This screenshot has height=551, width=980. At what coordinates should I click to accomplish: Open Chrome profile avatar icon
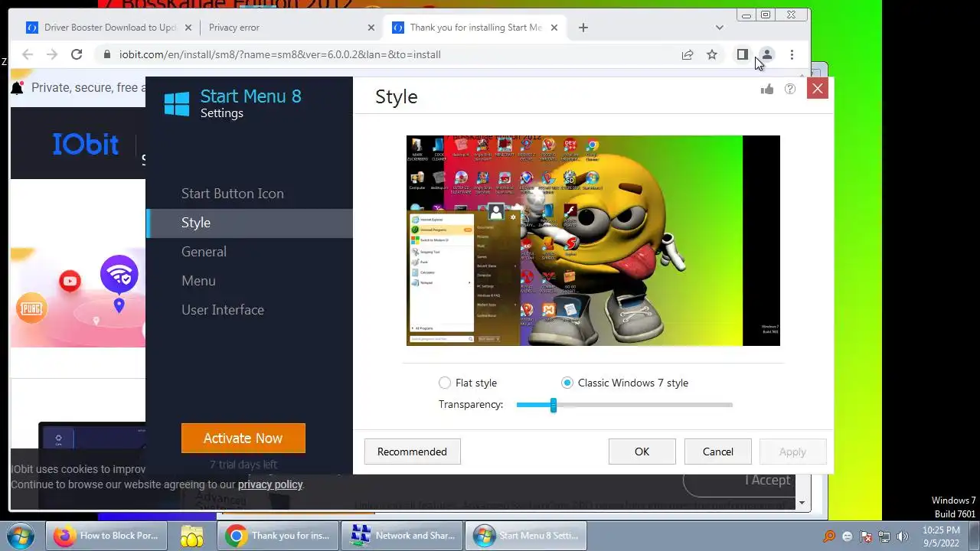pyautogui.click(x=766, y=54)
